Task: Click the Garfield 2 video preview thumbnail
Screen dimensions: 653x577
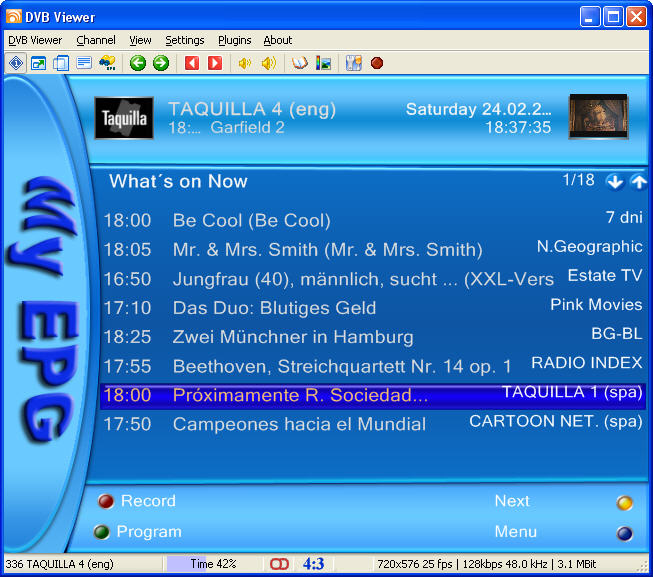Action: [x=598, y=118]
